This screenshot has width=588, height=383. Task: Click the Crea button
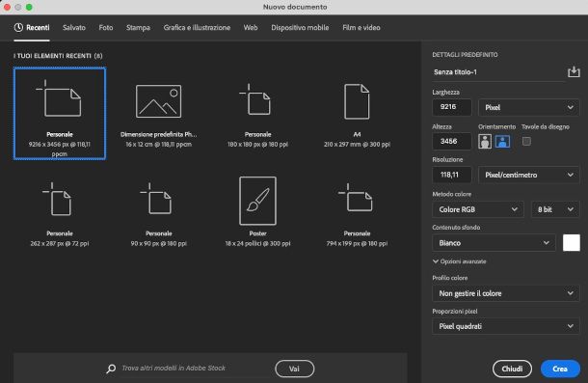click(x=560, y=369)
